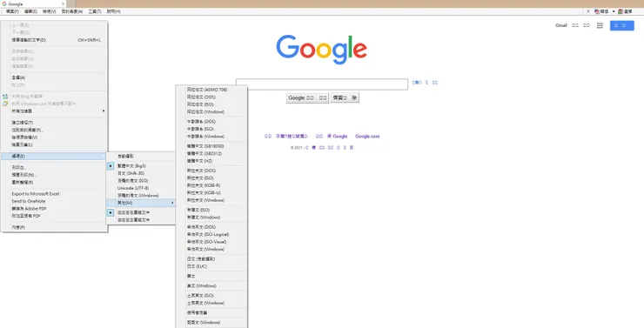Select Cyrillic (KOI8-U) encoding

pyautogui.click(x=211, y=193)
